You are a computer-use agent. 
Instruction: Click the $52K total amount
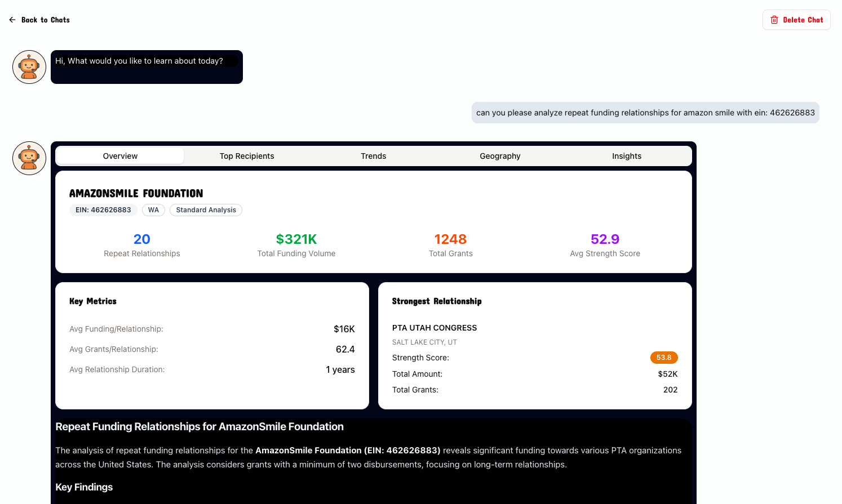coord(668,374)
